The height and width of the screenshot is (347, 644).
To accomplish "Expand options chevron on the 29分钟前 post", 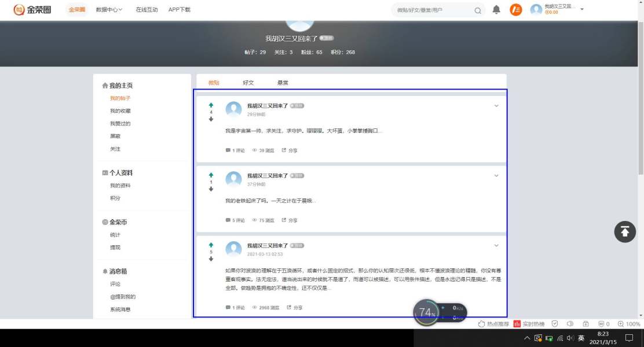I will pos(496,106).
